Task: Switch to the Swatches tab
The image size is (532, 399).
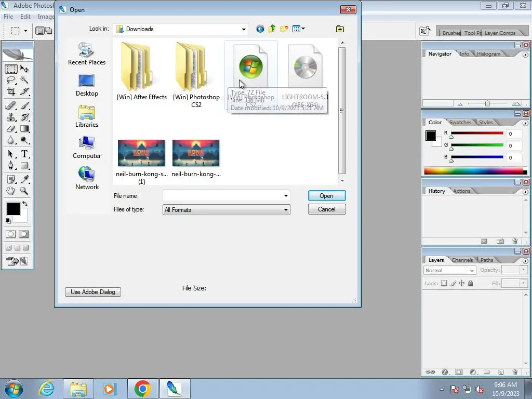Action: [460, 122]
